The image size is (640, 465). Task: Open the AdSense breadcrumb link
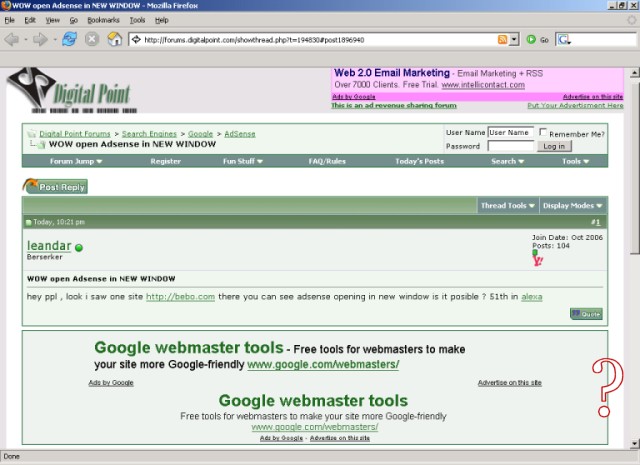pyautogui.click(x=240, y=134)
